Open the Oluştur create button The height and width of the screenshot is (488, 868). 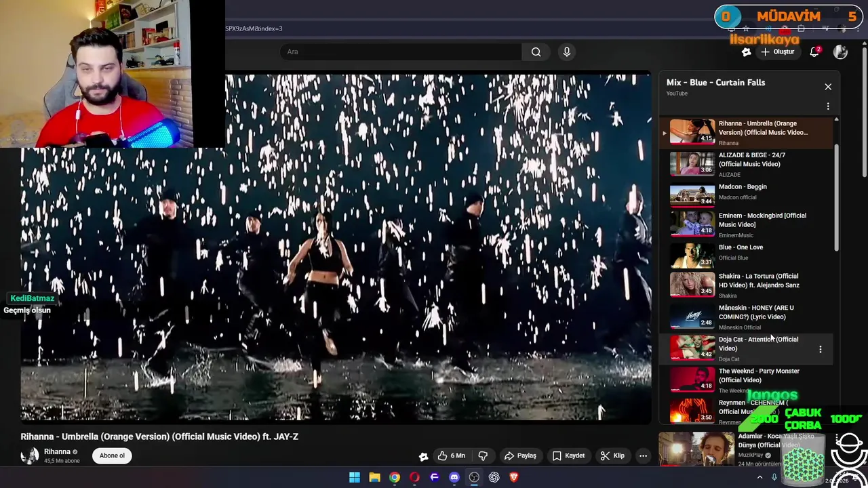pyautogui.click(x=777, y=52)
